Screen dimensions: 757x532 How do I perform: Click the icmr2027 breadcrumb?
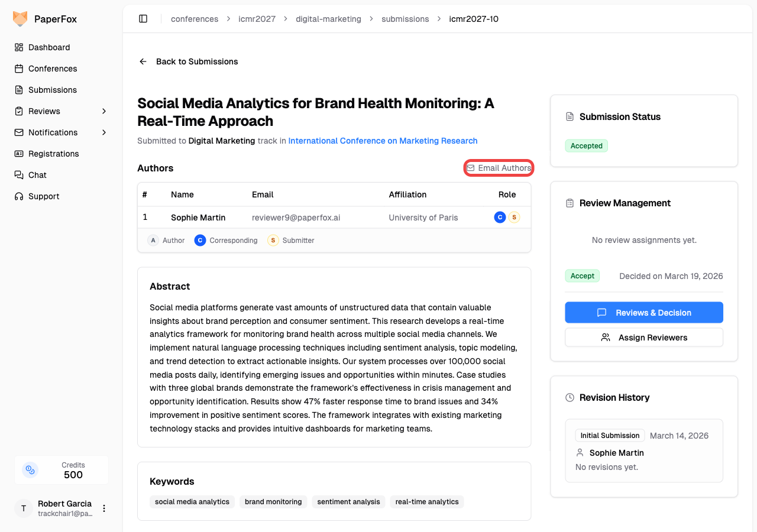click(257, 19)
